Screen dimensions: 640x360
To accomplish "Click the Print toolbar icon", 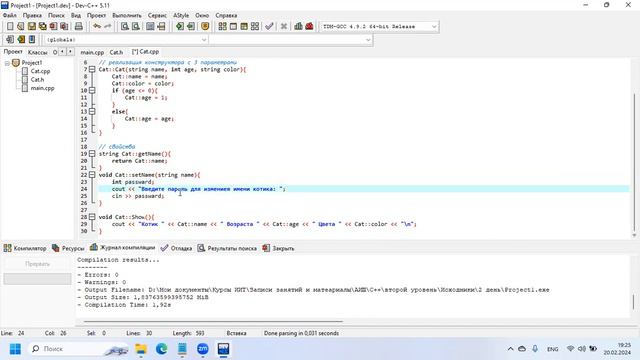I will pos(79,27).
